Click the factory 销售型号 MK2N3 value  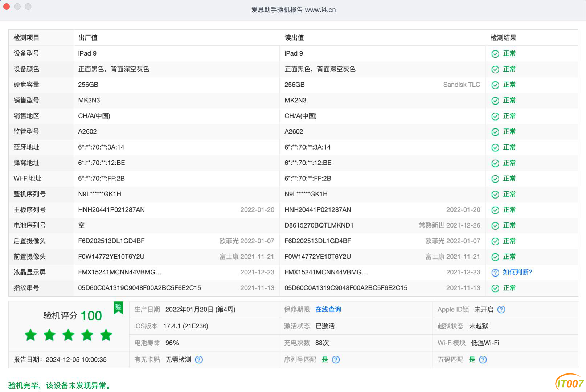[89, 100]
